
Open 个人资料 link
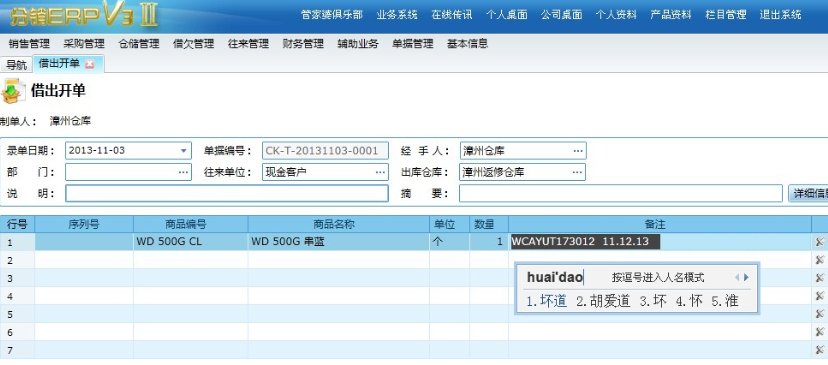[616, 15]
